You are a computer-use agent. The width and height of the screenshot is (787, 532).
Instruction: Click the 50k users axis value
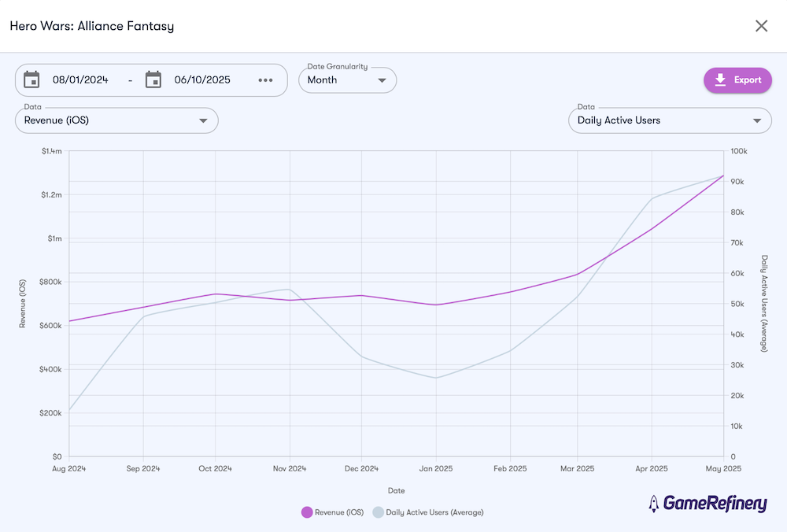pos(737,304)
